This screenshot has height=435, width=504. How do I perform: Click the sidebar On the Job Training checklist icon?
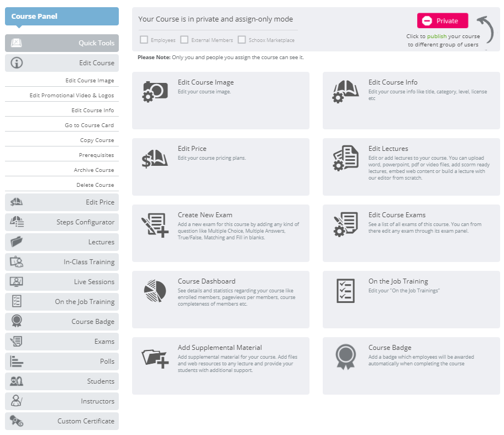coord(17,301)
